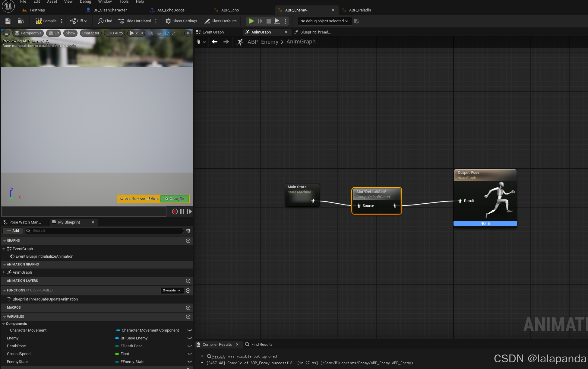Click the My Blueprint search field
The width and height of the screenshot is (588, 369).
(x=106, y=231)
